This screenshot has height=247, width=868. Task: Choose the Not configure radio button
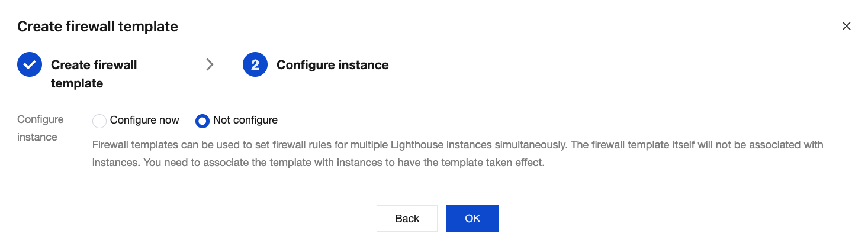[202, 121]
